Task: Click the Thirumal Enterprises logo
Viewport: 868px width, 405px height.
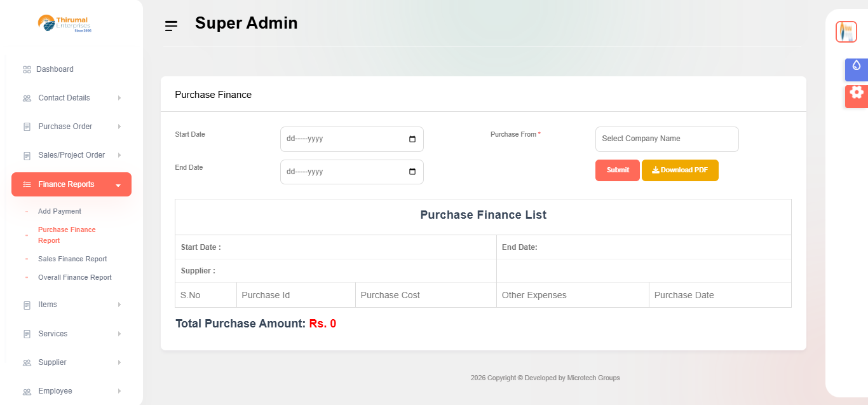Action: pyautogui.click(x=64, y=24)
